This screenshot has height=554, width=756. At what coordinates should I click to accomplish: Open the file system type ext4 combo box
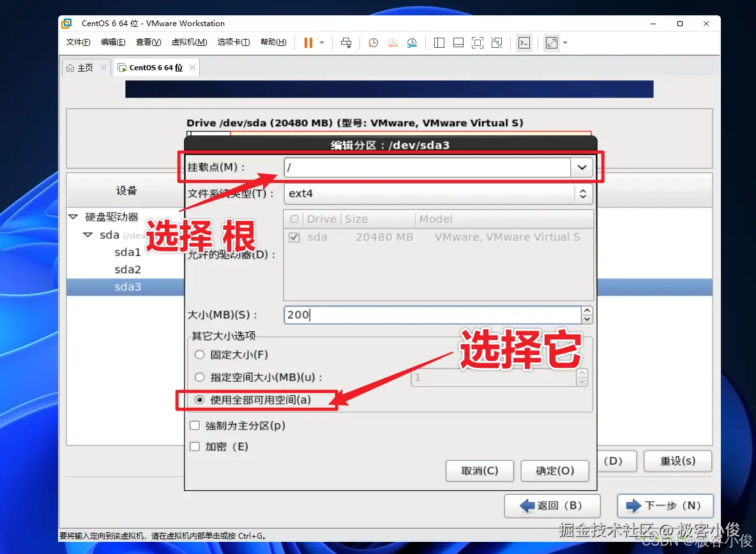pos(438,193)
